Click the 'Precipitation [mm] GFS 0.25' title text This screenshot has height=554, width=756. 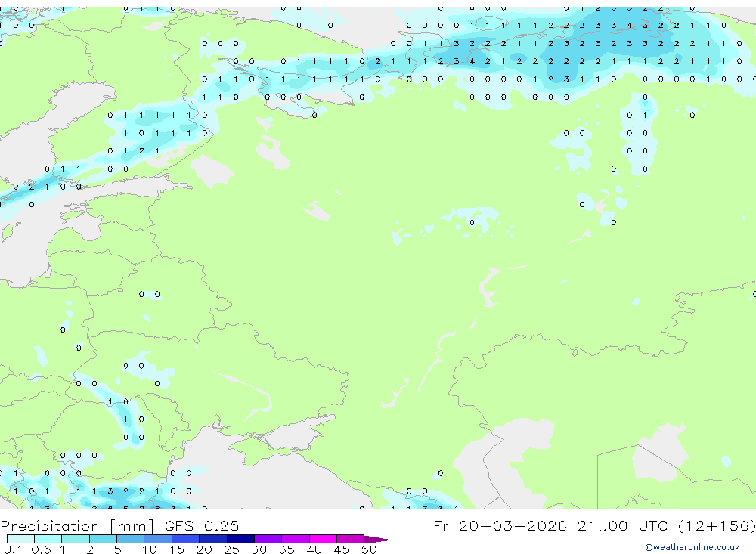(x=119, y=525)
